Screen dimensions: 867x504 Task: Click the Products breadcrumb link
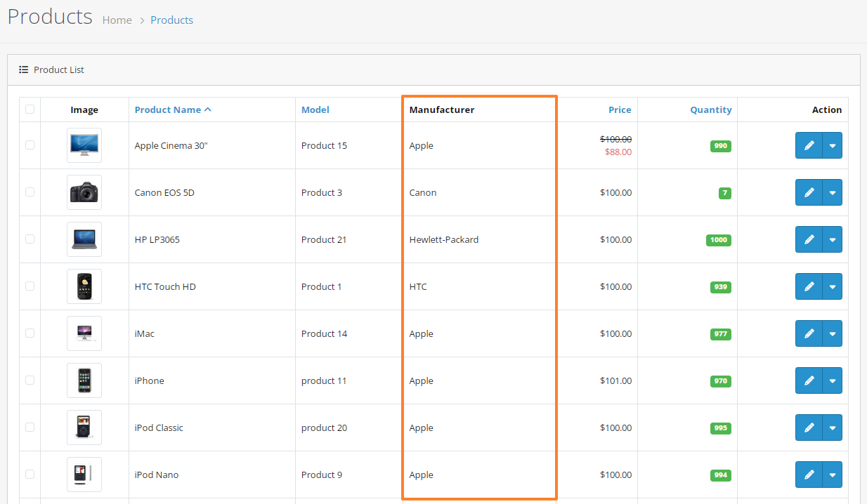pos(171,20)
